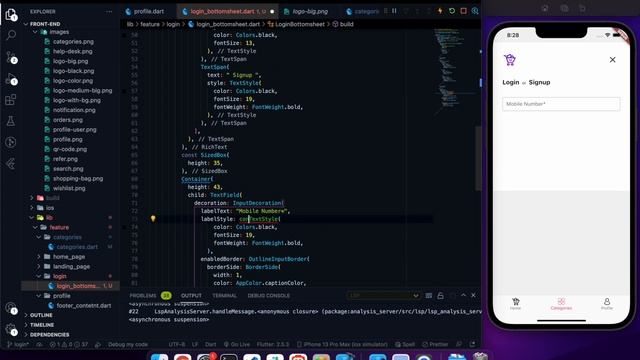Open the DEBUG CONSOLE panel tab
The width and height of the screenshot is (640, 360).
[269, 296]
